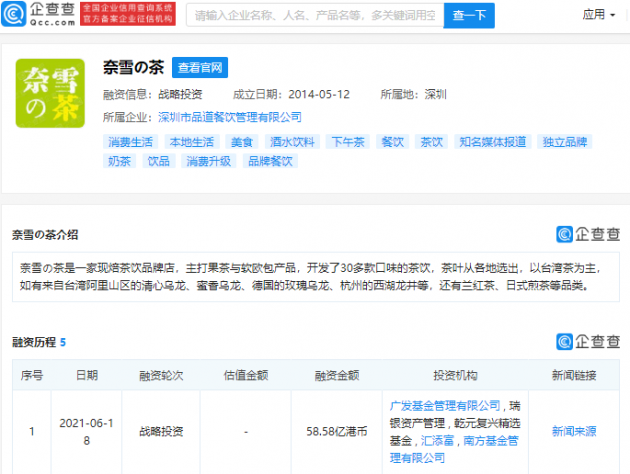630x474 pixels.
Task: Select the 酒水饮料 tag
Action: point(292,142)
